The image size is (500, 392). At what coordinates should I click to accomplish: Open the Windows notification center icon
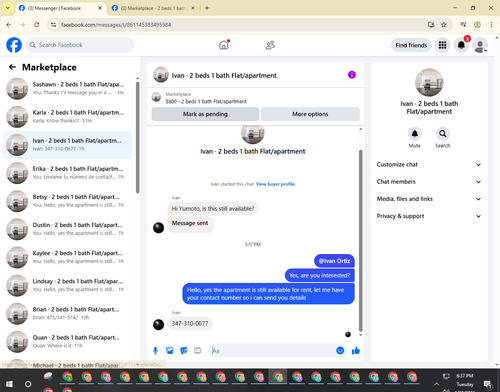[x=488, y=384]
